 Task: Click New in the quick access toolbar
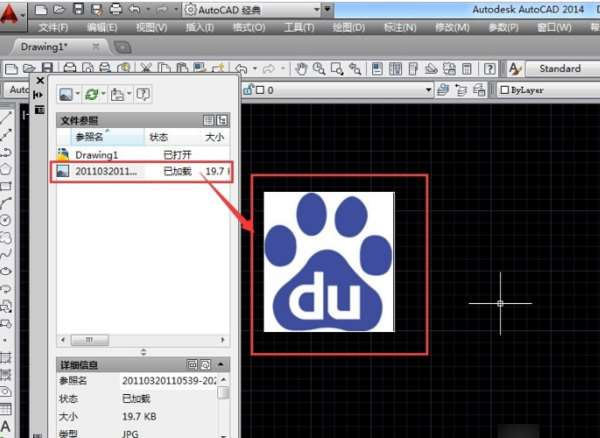pos(41,10)
